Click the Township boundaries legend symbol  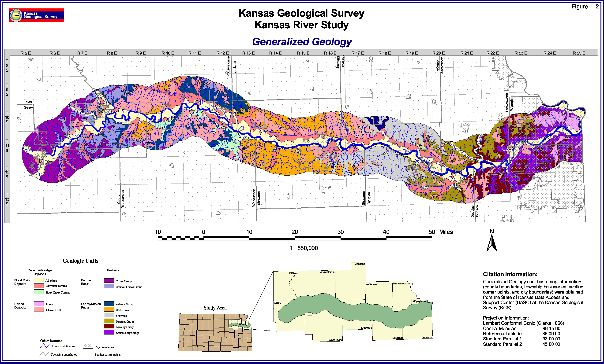tap(44, 354)
